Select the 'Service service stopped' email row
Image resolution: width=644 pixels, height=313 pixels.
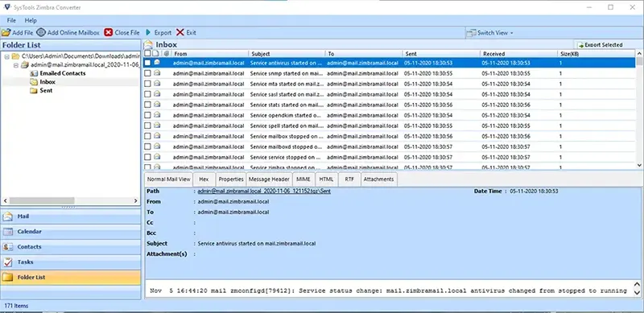point(389,157)
